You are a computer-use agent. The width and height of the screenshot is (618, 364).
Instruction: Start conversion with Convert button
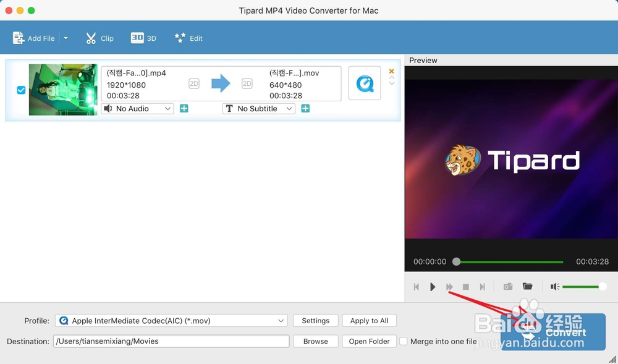coord(553,332)
